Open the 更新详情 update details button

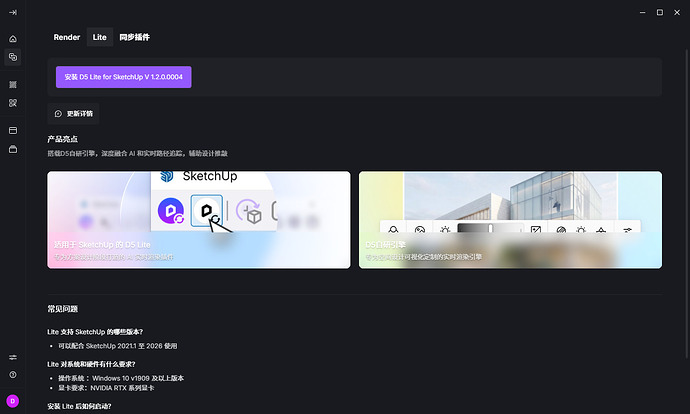[74, 114]
